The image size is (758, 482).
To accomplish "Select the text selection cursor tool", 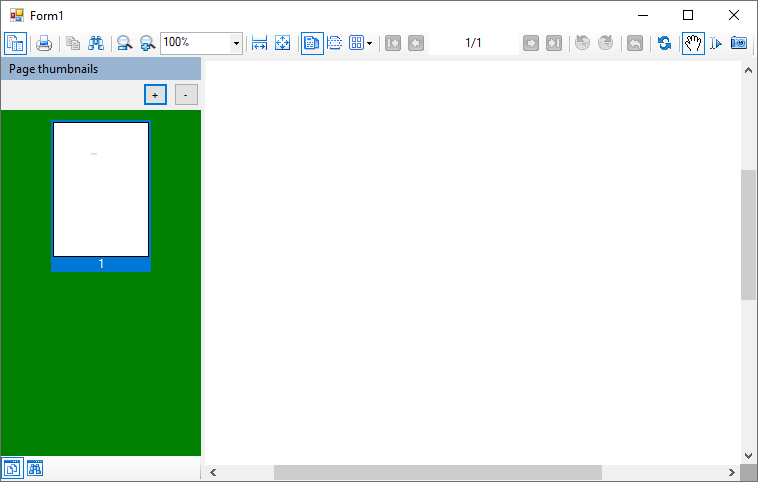I will pyautogui.click(x=716, y=44).
